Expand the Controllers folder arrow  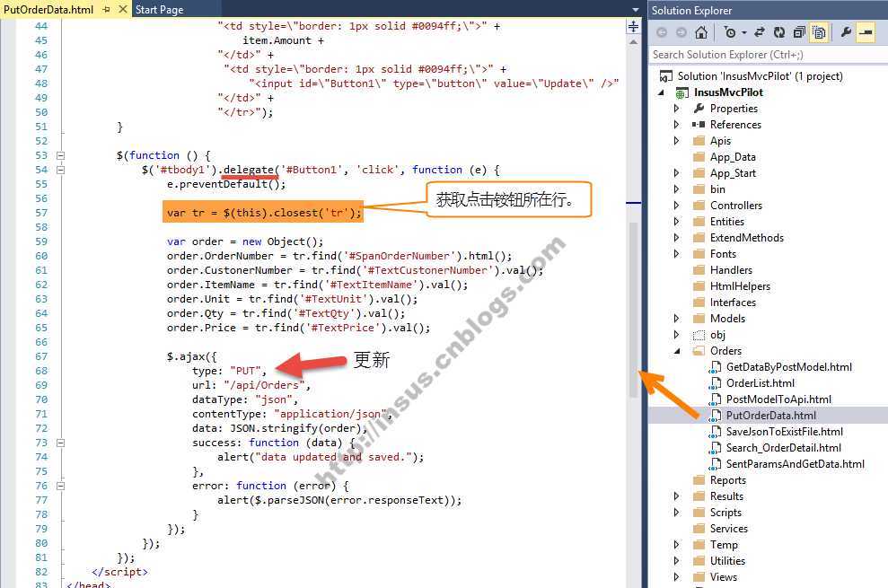point(676,205)
